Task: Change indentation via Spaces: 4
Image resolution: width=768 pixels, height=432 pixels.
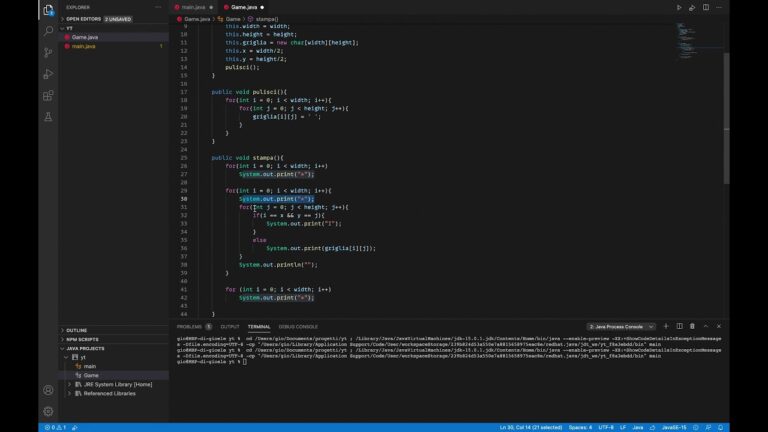Action: (580, 428)
